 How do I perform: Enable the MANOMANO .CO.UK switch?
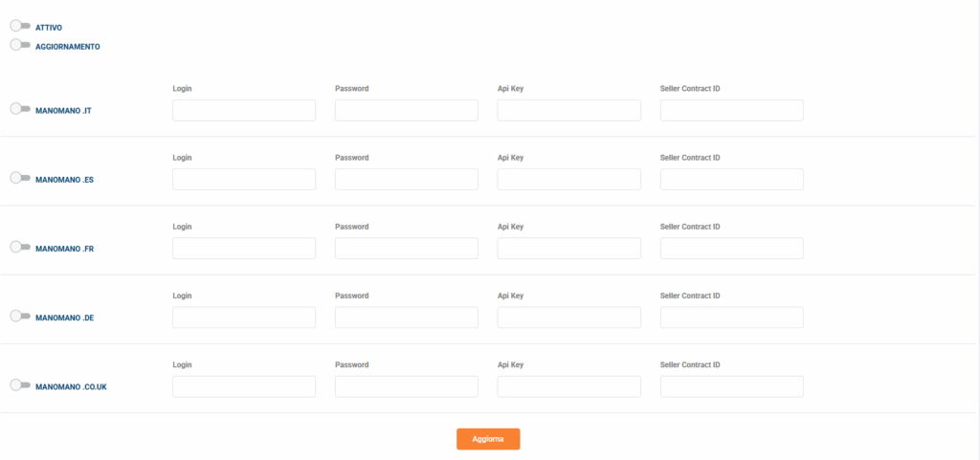[21, 385]
